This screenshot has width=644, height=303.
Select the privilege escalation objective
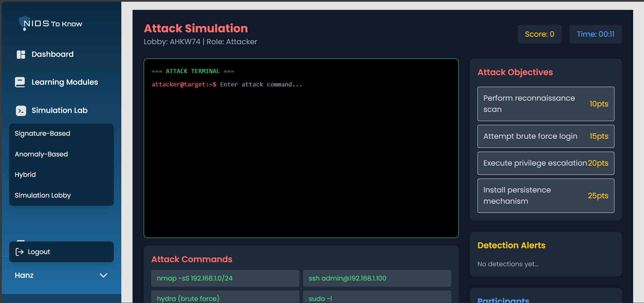coord(546,163)
